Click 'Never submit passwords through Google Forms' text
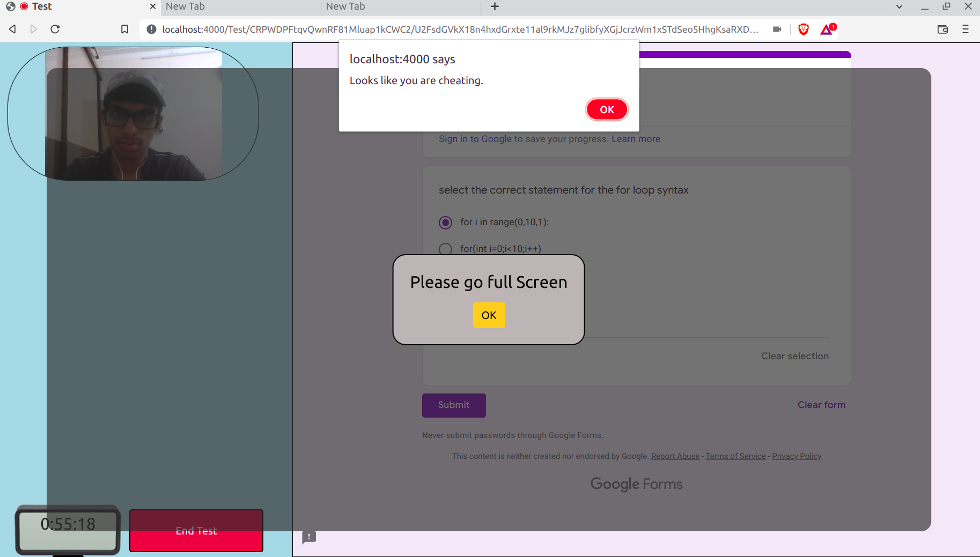Screen dimensions: 980x557 [x=512, y=435]
